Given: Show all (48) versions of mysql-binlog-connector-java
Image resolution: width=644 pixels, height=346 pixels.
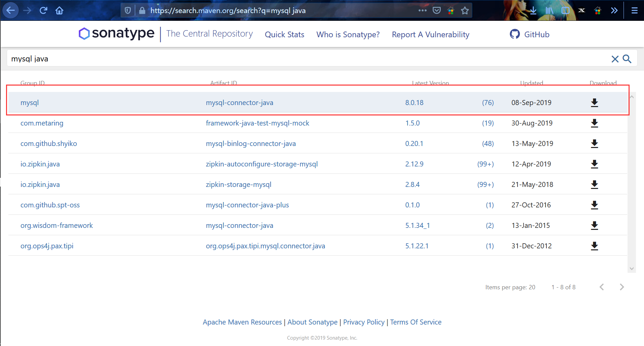Looking at the screenshot, I should (488, 144).
